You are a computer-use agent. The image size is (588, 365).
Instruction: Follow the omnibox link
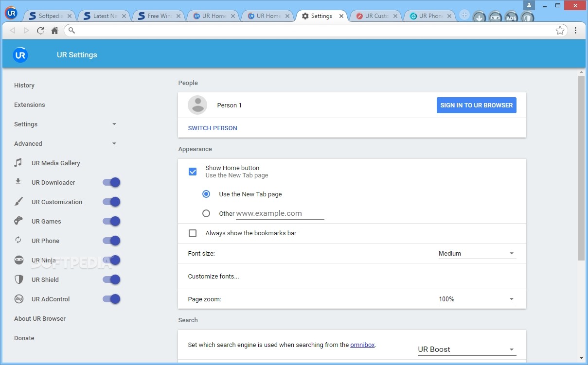(362, 345)
